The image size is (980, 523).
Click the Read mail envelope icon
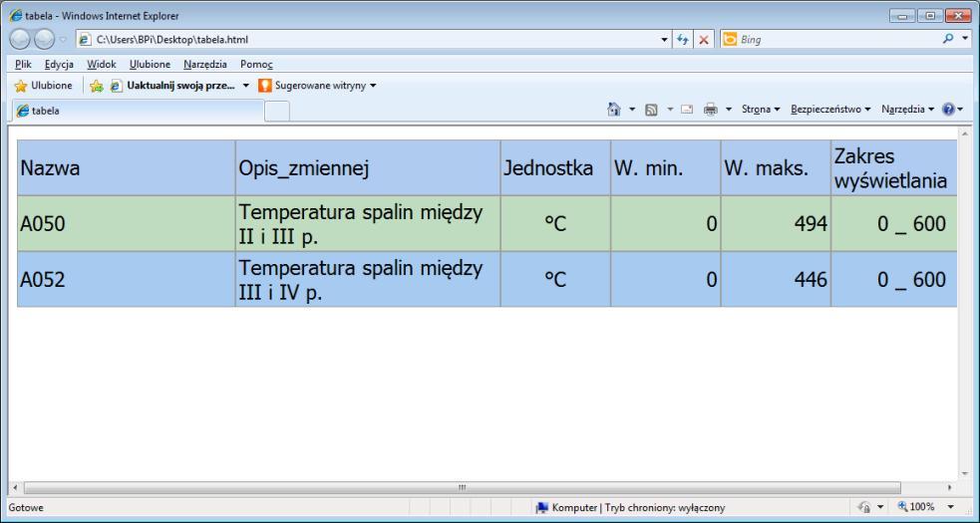pos(687,110)
